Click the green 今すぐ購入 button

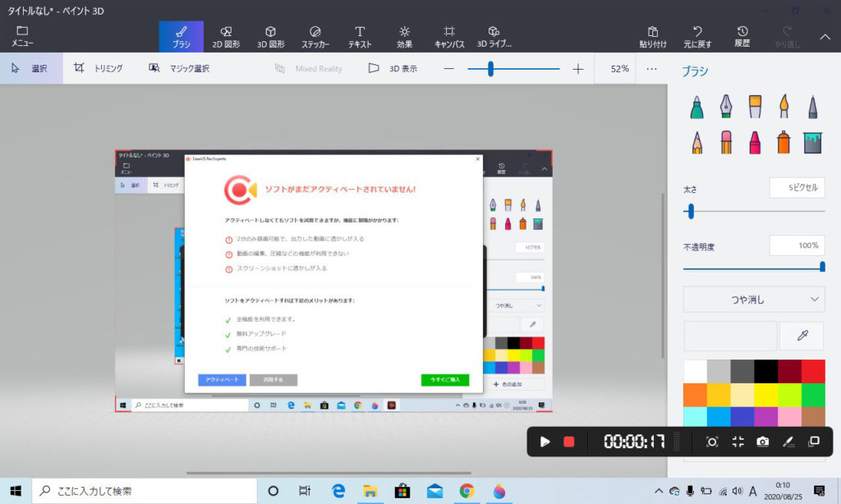coord(445,379)
